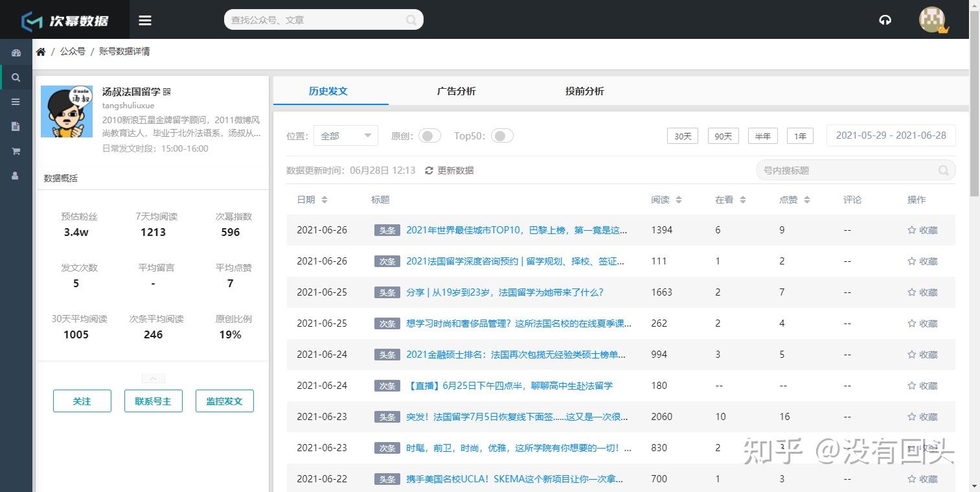Star 收藏 for 【直播】6月25日 row

(x=922, y=386)
